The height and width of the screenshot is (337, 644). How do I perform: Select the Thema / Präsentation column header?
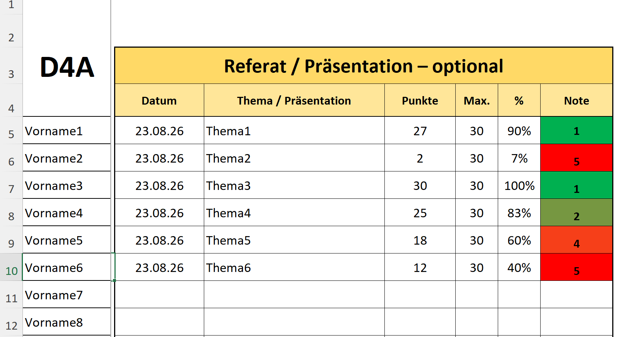pos(294,101)
